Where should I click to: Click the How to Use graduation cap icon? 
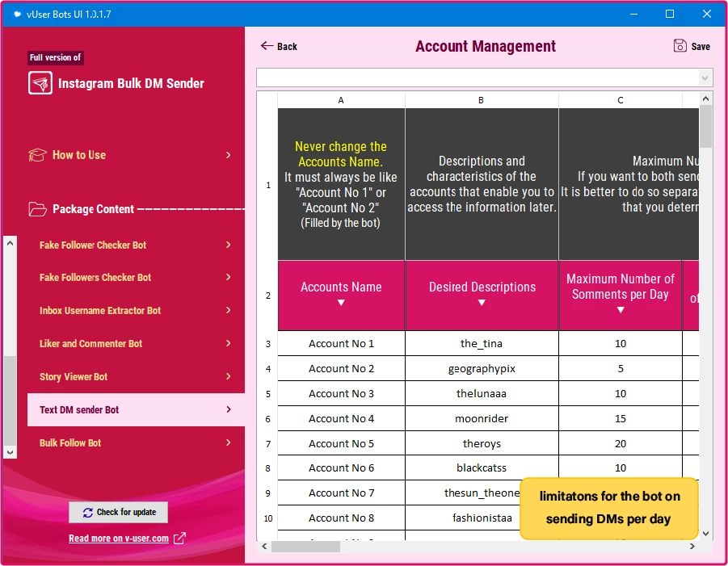coord(37,155)
